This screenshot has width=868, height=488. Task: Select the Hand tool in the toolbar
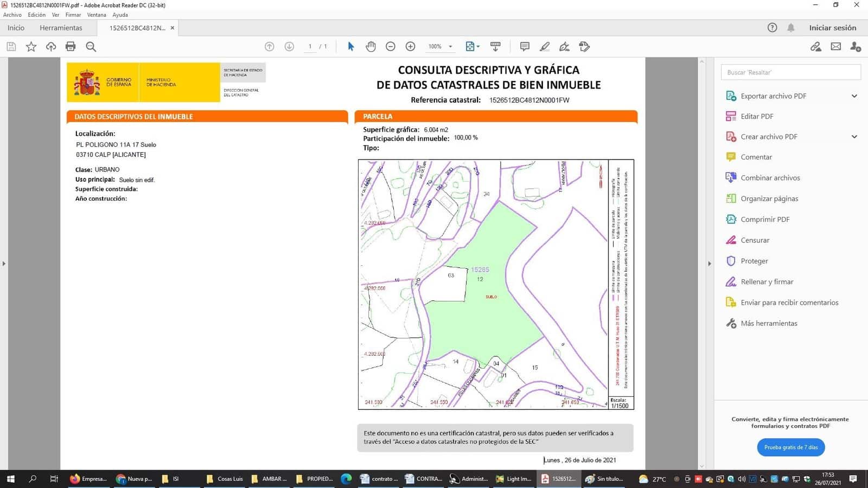(371, 47)
